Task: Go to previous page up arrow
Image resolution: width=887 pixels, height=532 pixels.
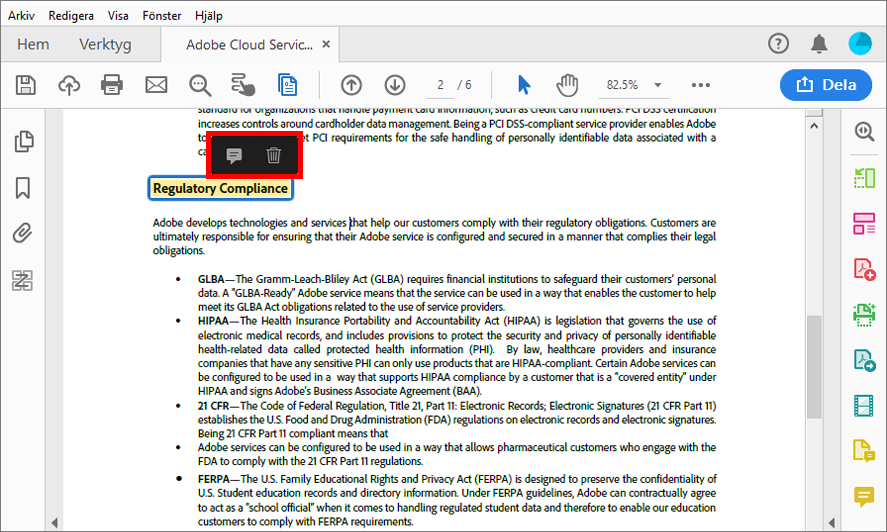Action: 351,85
